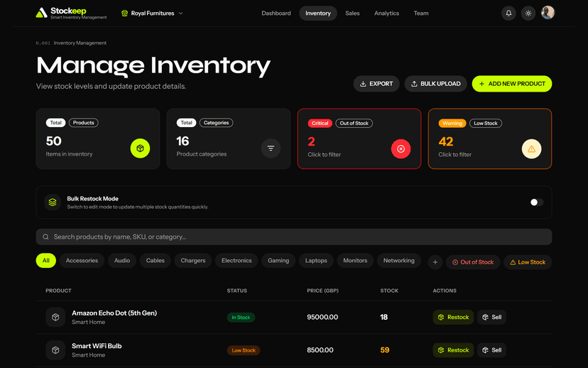Restock the Amazon Echo Dot
Image resolution: width=588 pixels, height=368 pixels.
[x=453, y=317]
